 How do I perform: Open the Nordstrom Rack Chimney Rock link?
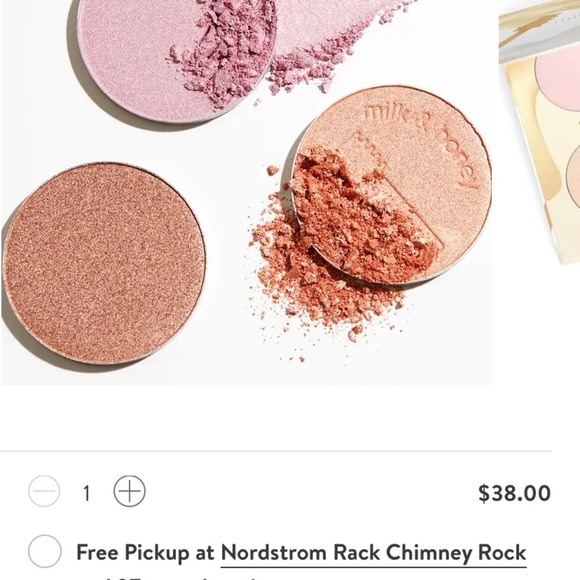[x=374, y=553]
